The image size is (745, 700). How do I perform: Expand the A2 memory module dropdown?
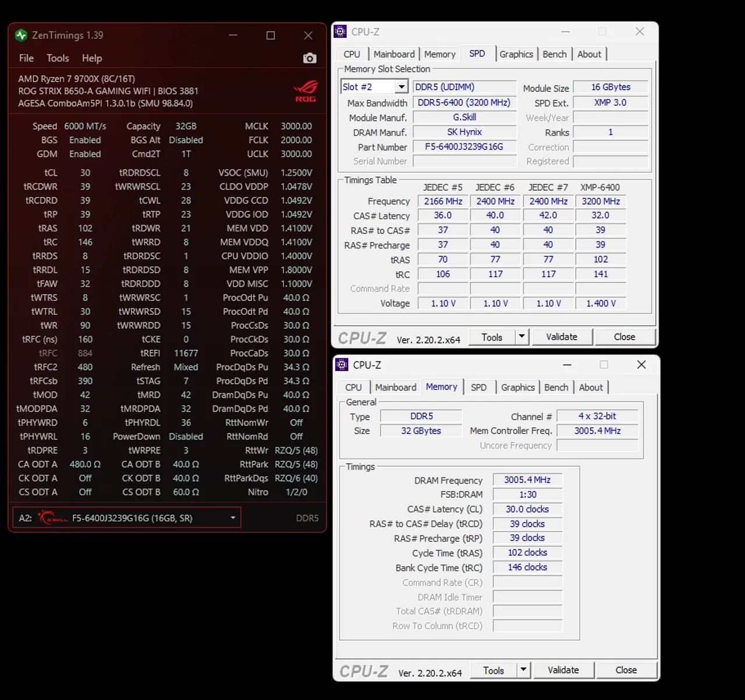click(x=233, y=518)
